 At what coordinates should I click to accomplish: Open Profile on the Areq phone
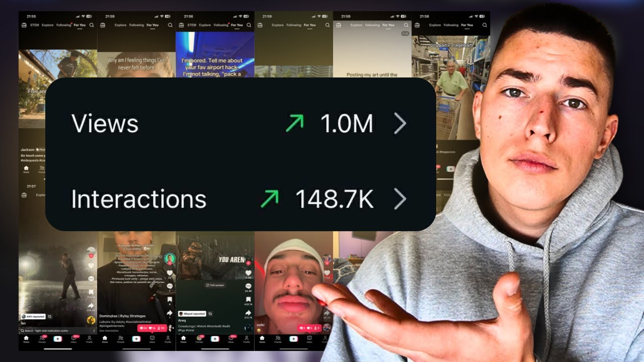[247, 339]
